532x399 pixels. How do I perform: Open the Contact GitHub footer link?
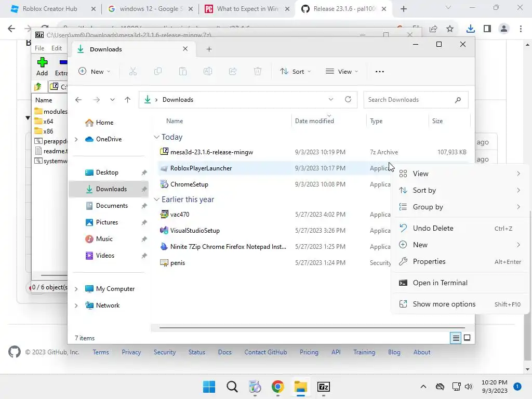(265, 352)
